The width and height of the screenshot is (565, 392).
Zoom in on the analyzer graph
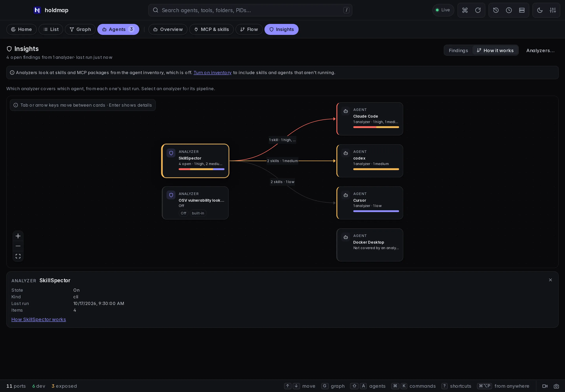coord(18,236)
